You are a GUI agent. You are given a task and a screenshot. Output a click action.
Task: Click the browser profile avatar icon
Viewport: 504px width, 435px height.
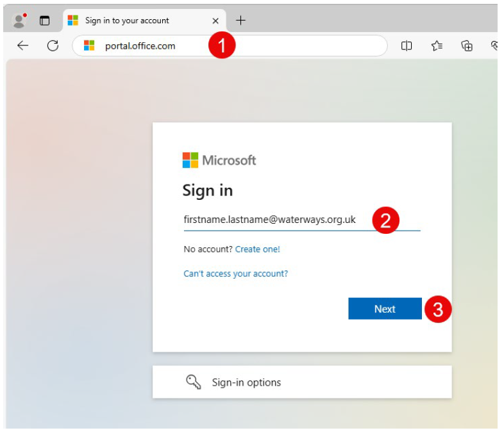19,21
